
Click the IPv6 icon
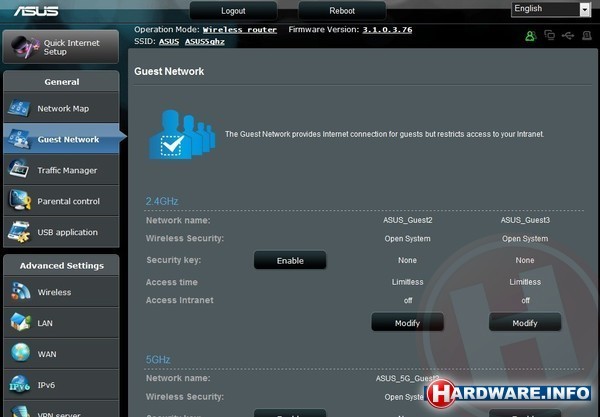pos(20,384)
